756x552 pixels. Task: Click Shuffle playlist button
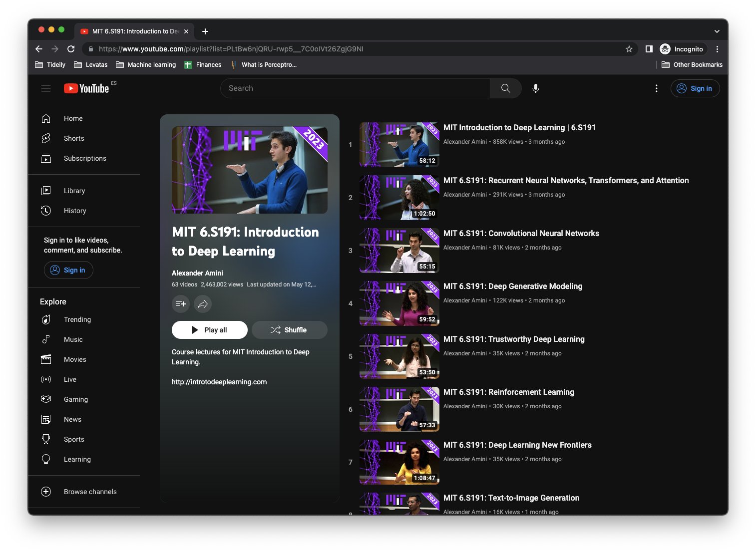coord(290,330)
